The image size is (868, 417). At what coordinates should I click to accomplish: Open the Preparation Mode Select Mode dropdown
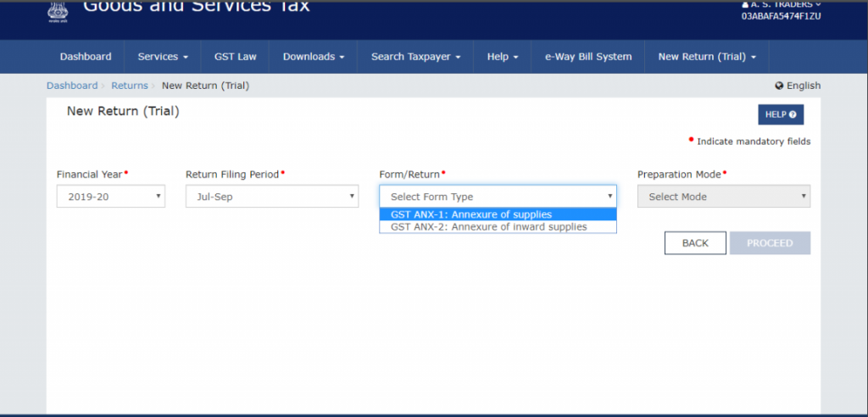[x=724, y=196]
